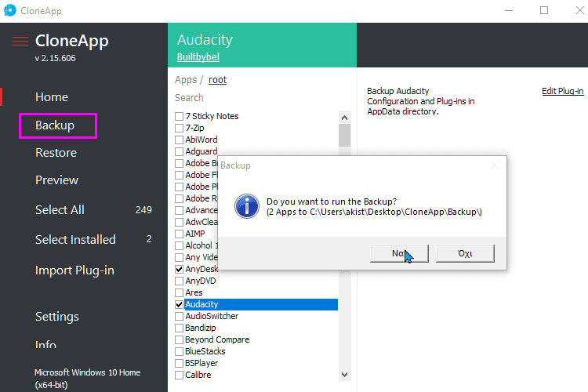The width and height of the screenshot is (588, 392).
Task: Tick the Adguard checkbox
Action: point(180,151)
